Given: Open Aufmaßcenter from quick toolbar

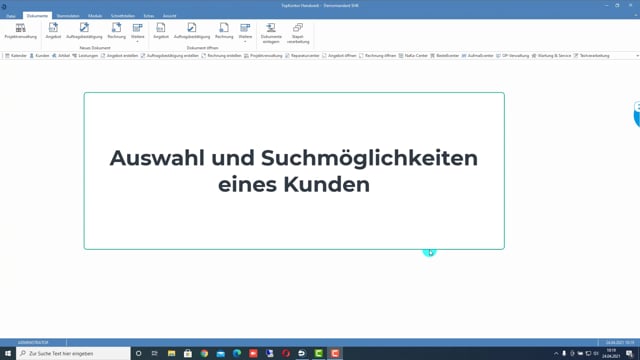Looking at the screenshot, I should [478, 56].
